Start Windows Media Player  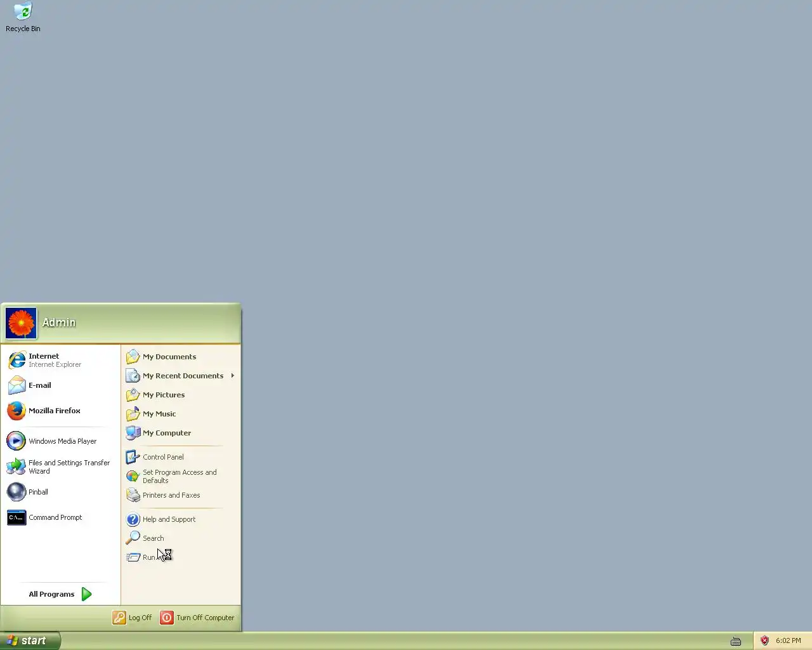[60, 441]
